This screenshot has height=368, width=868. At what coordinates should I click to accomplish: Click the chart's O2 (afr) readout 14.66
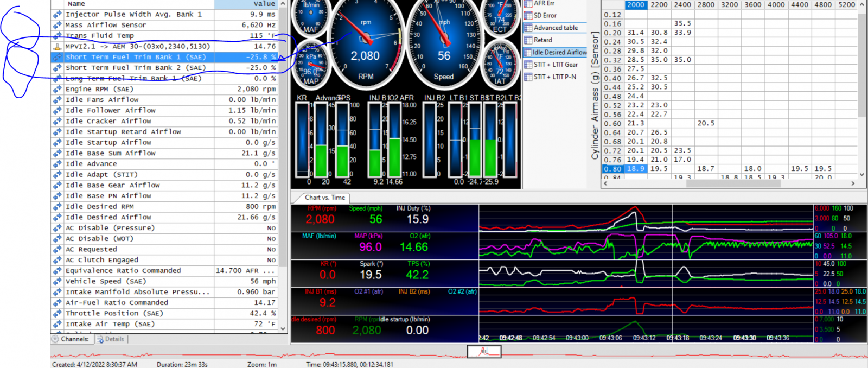click(x=414, y=247)
